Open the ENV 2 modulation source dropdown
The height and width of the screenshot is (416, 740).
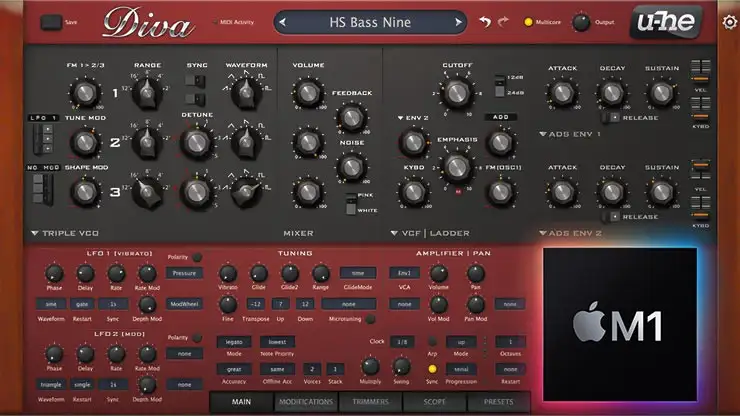412,118
